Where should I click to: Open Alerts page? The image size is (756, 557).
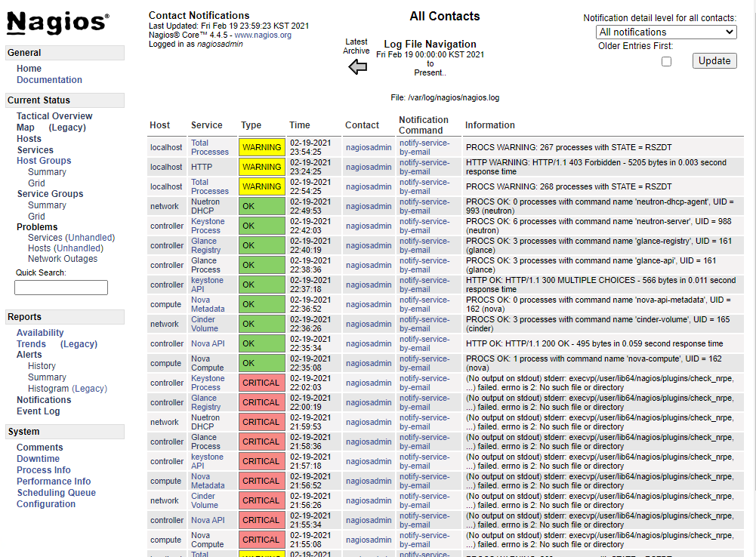click(x=29, y=355)
